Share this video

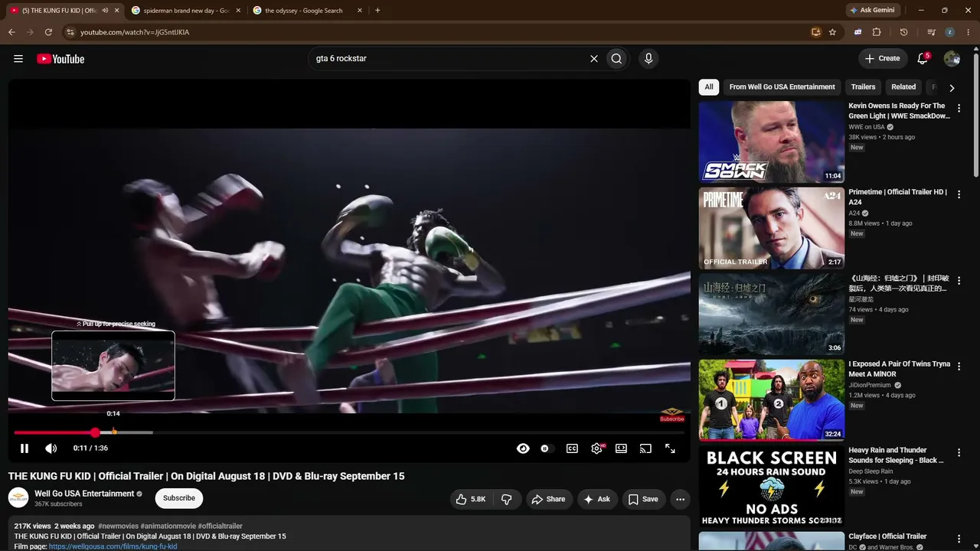point(548,499)
